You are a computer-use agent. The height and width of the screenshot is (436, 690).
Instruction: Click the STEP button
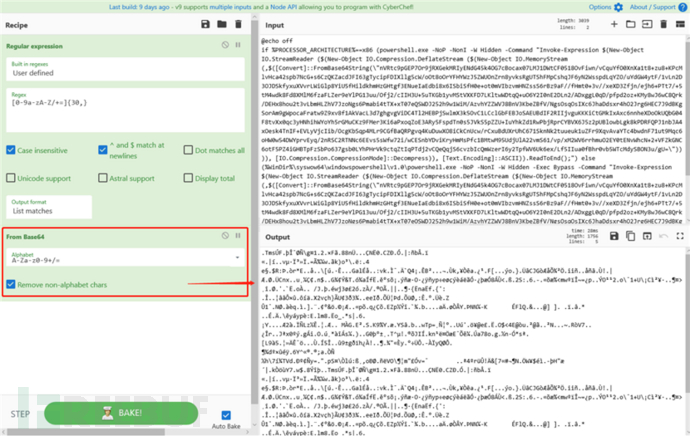point(20,414)
